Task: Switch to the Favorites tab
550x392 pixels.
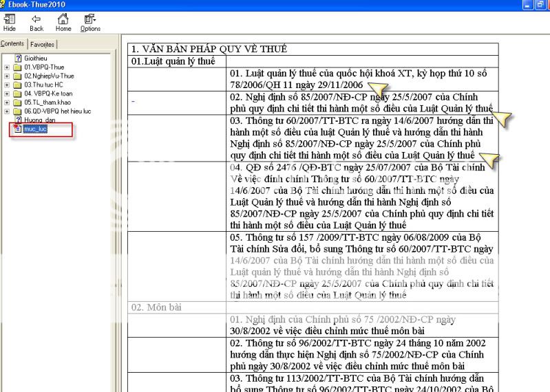Action: [x=41, y=44]
